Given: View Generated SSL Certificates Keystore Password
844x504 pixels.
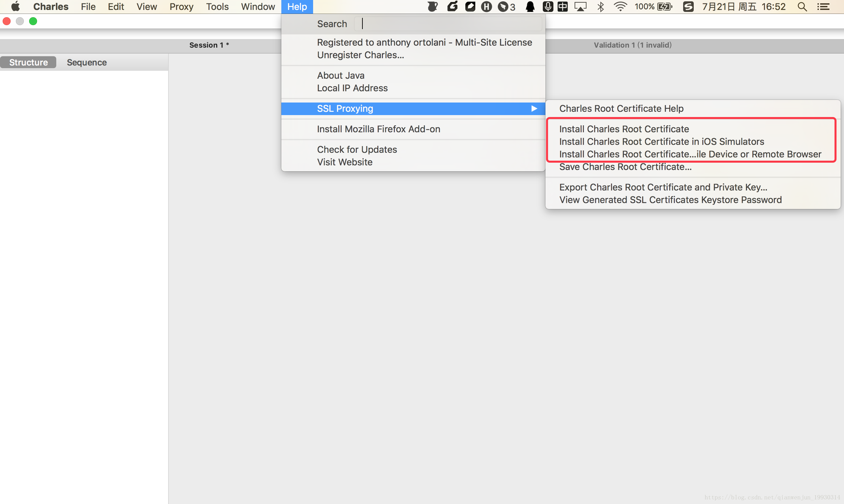Looking at the screenshot, I should coord(693,200).
